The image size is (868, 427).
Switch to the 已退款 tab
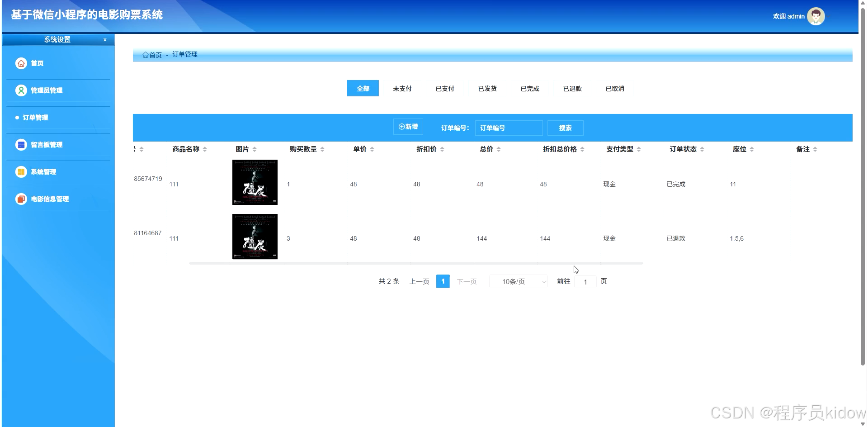(x=572, y=88)
